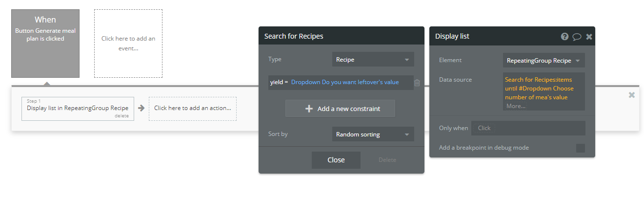The height and width of the screenshot is (201, 644).
Task: Click the Only when condition field
Action: pos(528,128)
